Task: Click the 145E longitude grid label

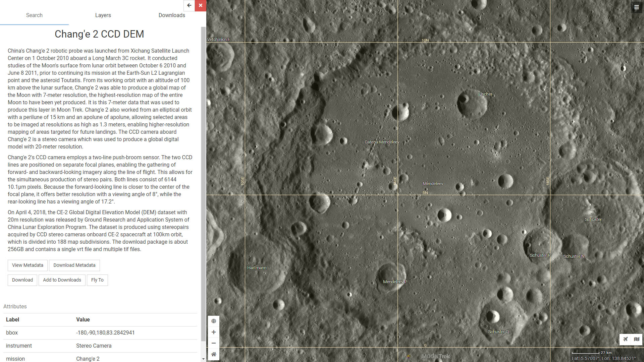Action: pyautogui.click(x=548, y=181)
